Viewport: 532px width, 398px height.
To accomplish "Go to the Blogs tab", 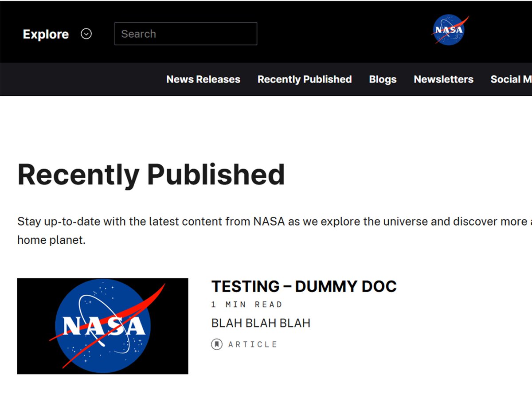I will point(383,79).
